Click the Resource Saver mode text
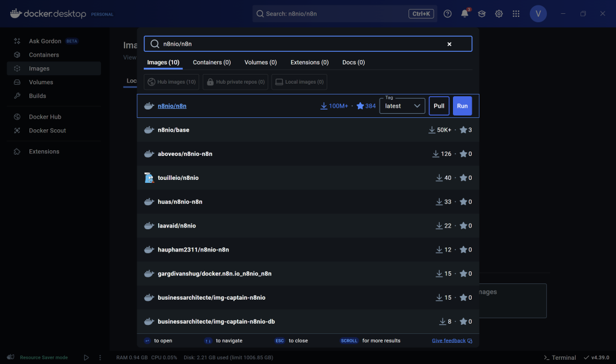Image resolution: width=616 pixels, height=364 pixels. click(43, 357)
